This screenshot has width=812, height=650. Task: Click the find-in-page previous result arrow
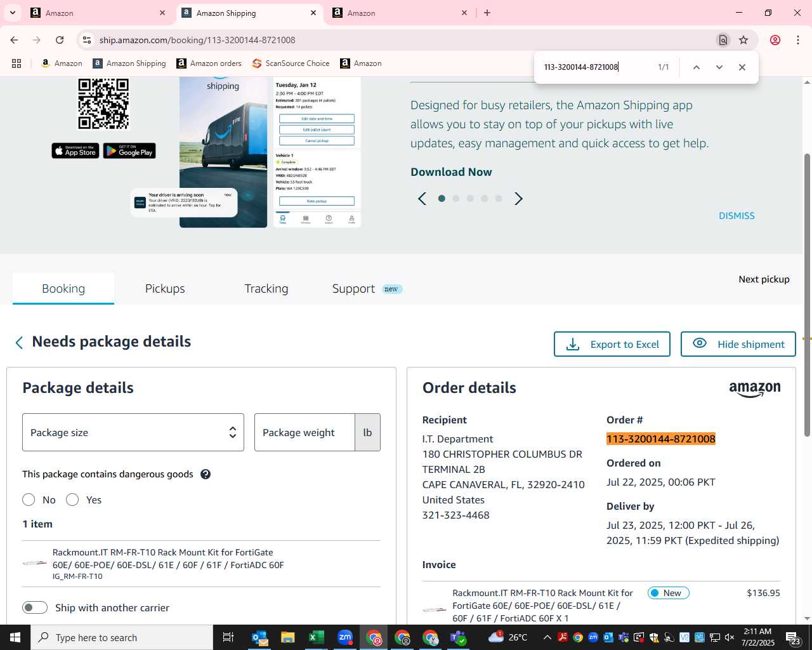tap(696, 67)
